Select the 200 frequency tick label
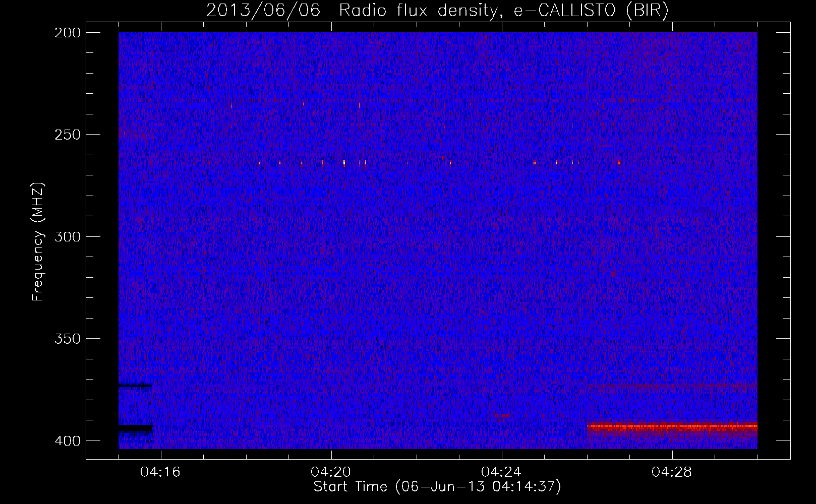Viewport: 816px width, 504px height. click(x=67, y=33)
